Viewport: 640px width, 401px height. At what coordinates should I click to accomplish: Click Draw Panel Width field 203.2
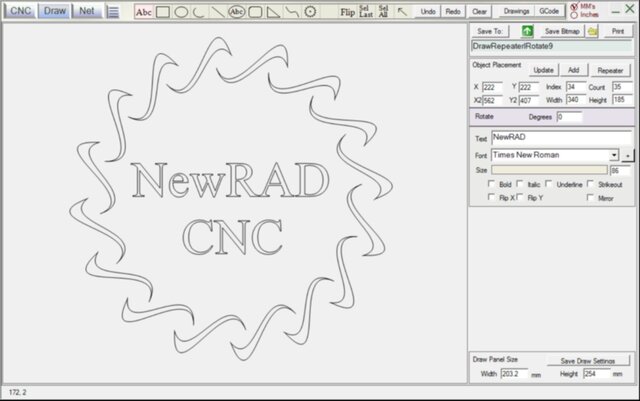(x=514, y=374)
